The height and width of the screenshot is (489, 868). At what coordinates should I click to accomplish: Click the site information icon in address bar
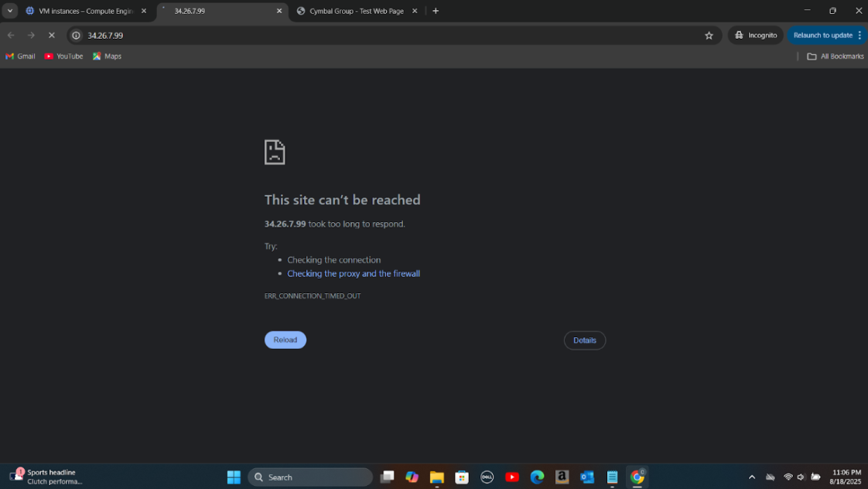(76, 36)
